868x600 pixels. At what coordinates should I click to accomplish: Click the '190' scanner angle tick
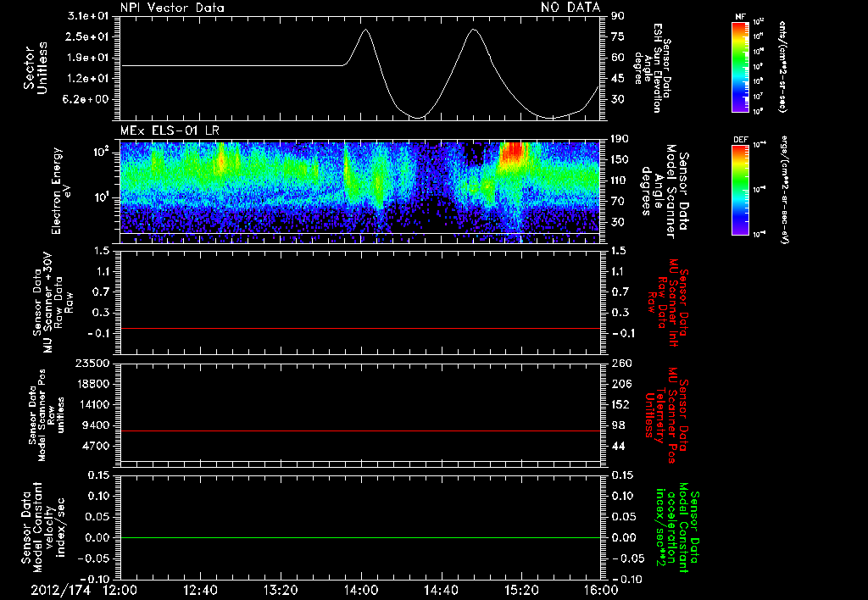click(620, 139)
